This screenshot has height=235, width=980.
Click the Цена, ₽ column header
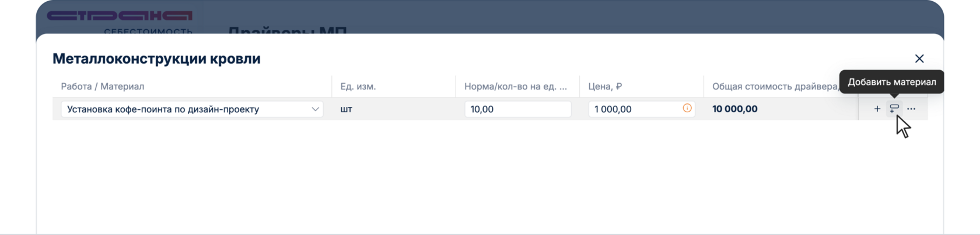pyautogui.click(x=605, y=87)
